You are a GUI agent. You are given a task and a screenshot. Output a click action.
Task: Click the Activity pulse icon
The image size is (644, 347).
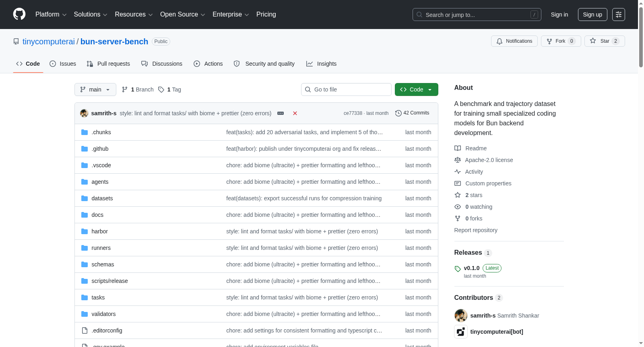[458, 172]
